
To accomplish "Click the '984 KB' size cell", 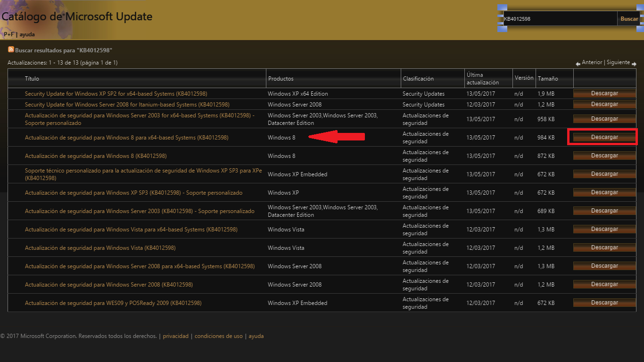I will pyautogui.click(x=546, y=138).
